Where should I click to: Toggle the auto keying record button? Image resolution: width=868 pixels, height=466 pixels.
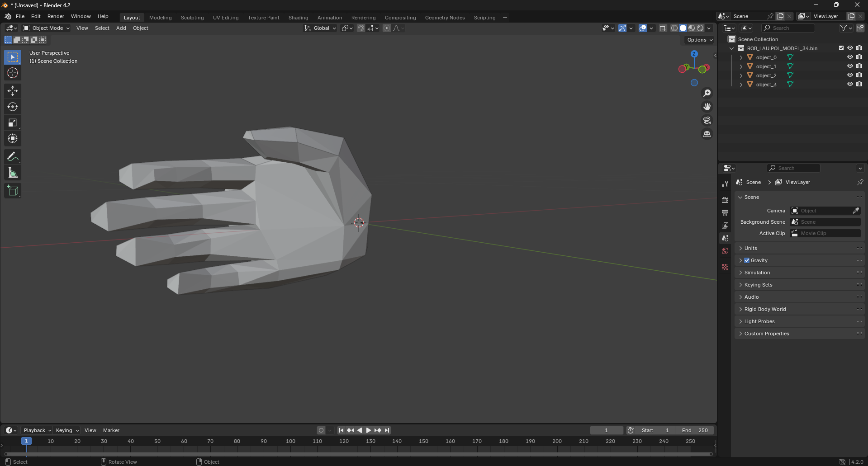pos(321,430)
